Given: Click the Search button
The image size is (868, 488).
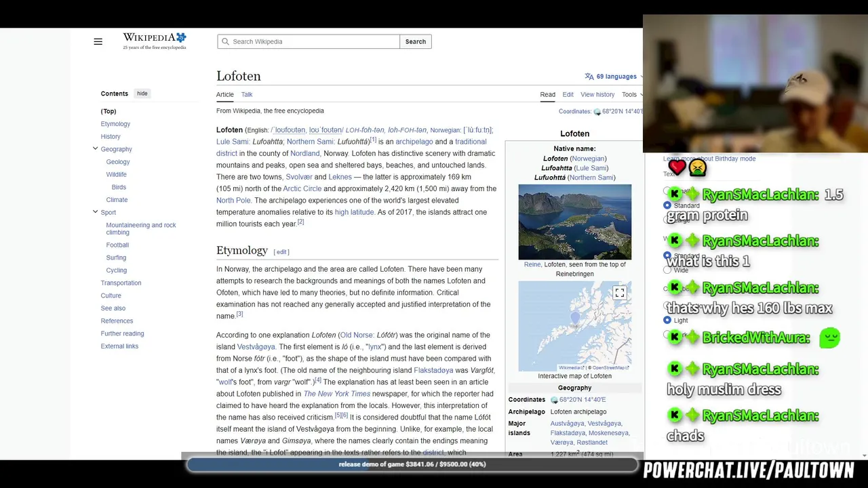Looking at the screenshot, I should 416,41.
